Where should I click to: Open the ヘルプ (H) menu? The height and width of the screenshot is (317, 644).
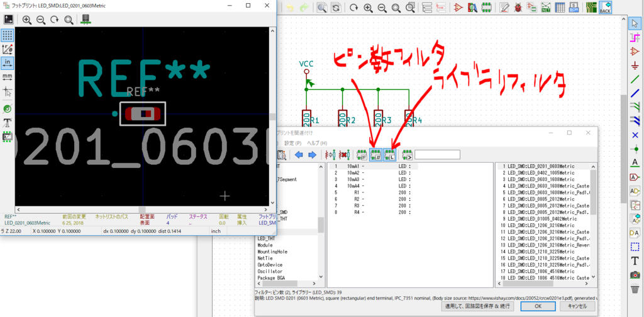click(318, 143)
